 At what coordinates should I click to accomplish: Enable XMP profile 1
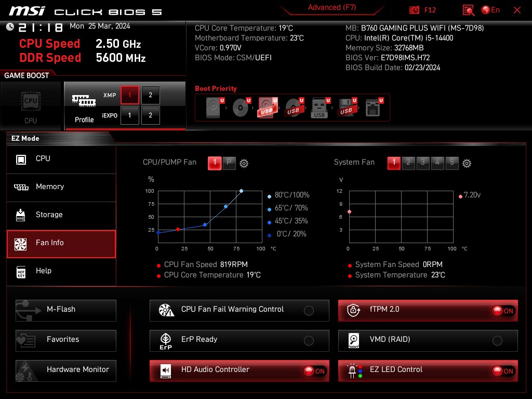pos(129,95)
